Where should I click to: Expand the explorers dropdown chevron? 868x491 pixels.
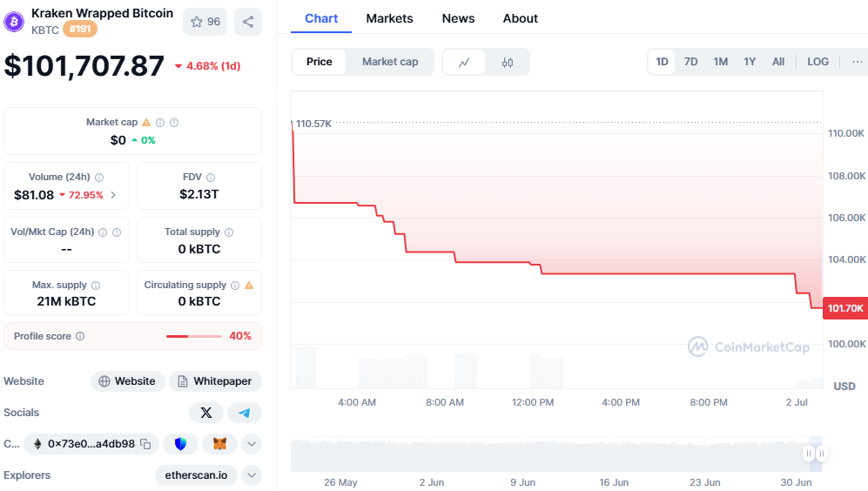[252, 475]
